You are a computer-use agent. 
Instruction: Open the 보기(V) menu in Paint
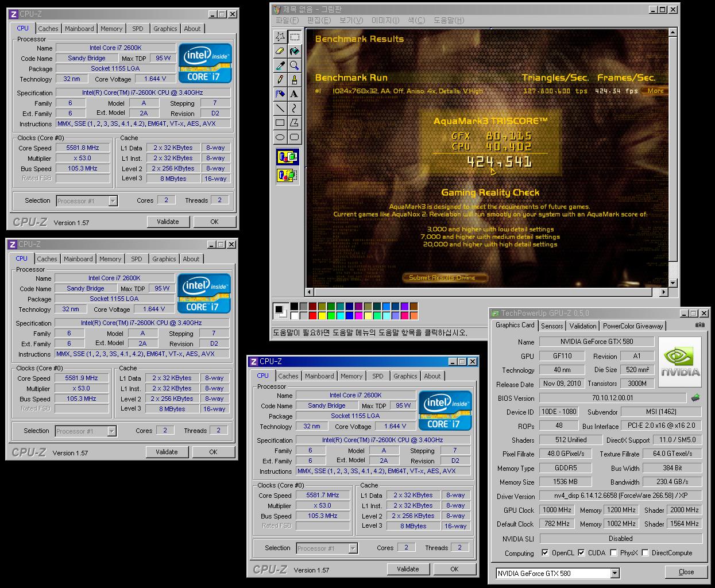[x=351, y=20]
